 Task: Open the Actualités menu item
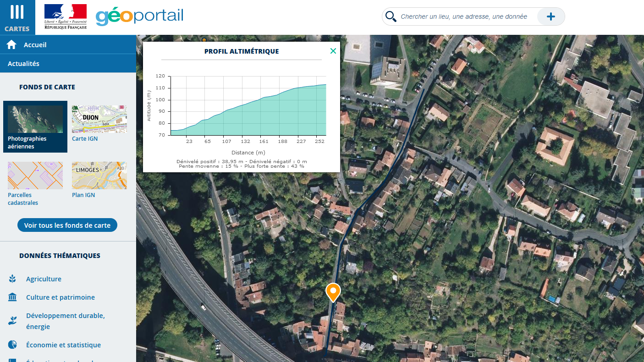coord(23,64)
